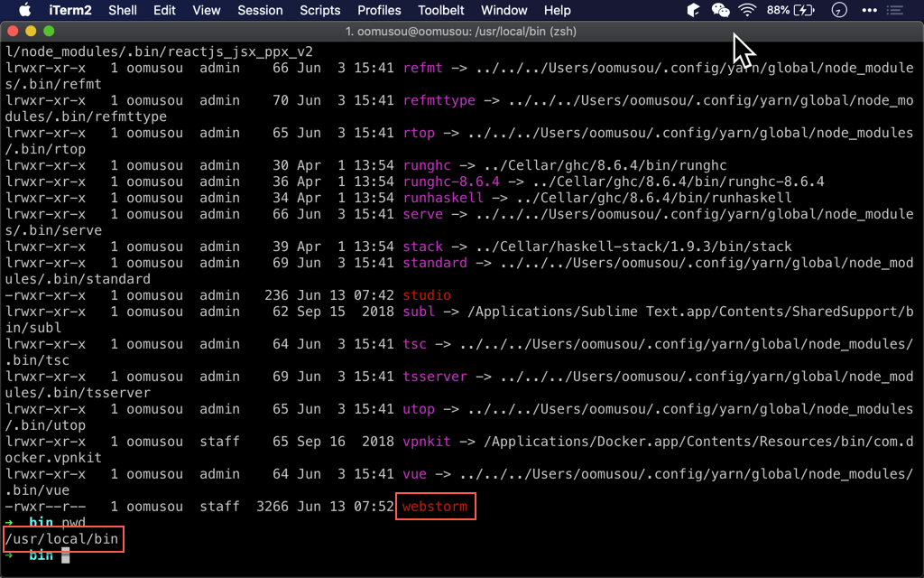
Task: Open the Profiles menu
Action: (x=379, y=10)
